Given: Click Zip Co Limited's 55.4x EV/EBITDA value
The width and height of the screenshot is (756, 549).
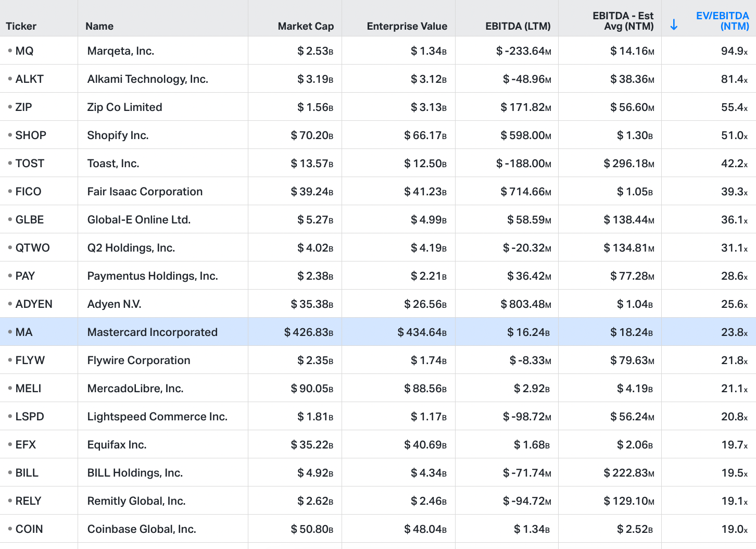Looking at the screenshot, I should [734, 107].
